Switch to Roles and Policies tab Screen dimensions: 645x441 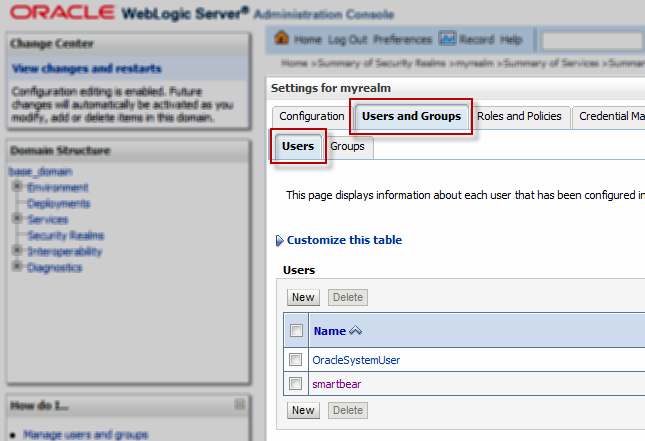point(519,116)
